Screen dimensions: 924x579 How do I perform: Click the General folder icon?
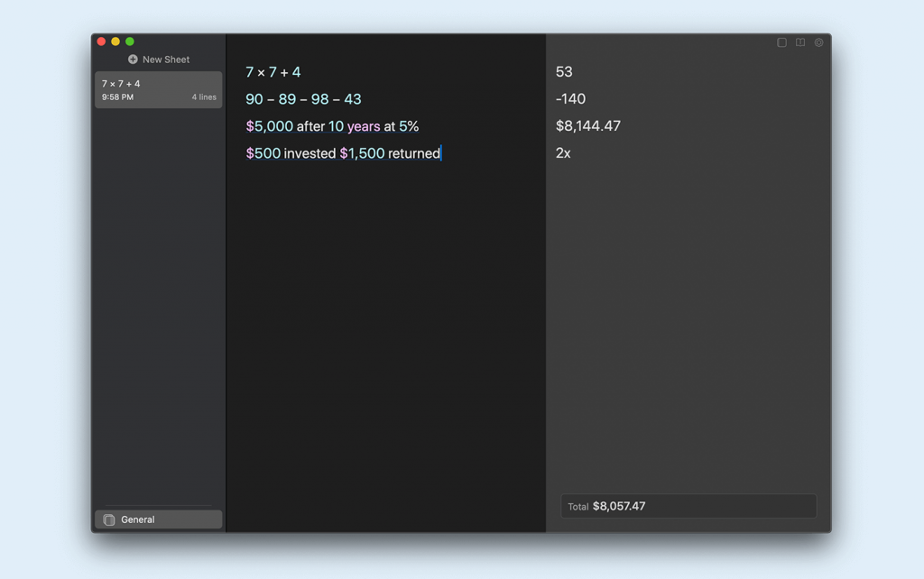click(x=109, y=519)
